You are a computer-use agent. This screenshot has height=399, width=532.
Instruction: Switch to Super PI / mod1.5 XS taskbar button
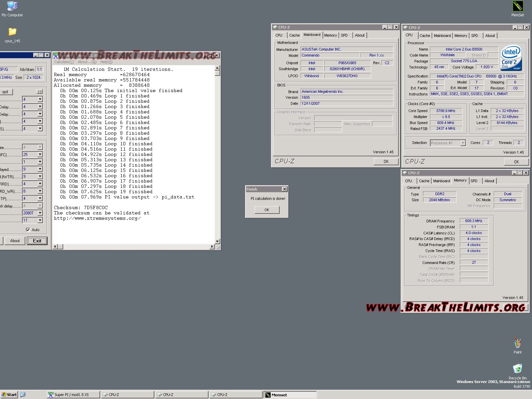(x=73, y=395)
